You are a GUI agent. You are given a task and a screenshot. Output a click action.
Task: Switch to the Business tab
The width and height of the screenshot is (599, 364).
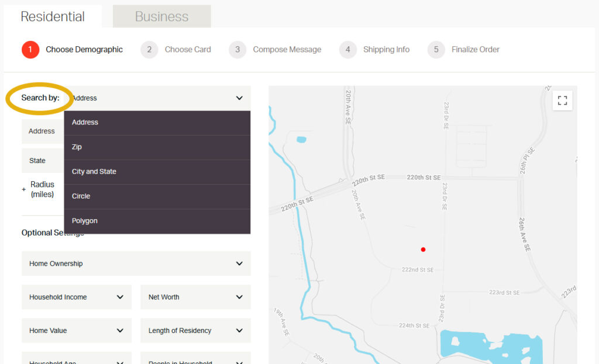(161, 16)
